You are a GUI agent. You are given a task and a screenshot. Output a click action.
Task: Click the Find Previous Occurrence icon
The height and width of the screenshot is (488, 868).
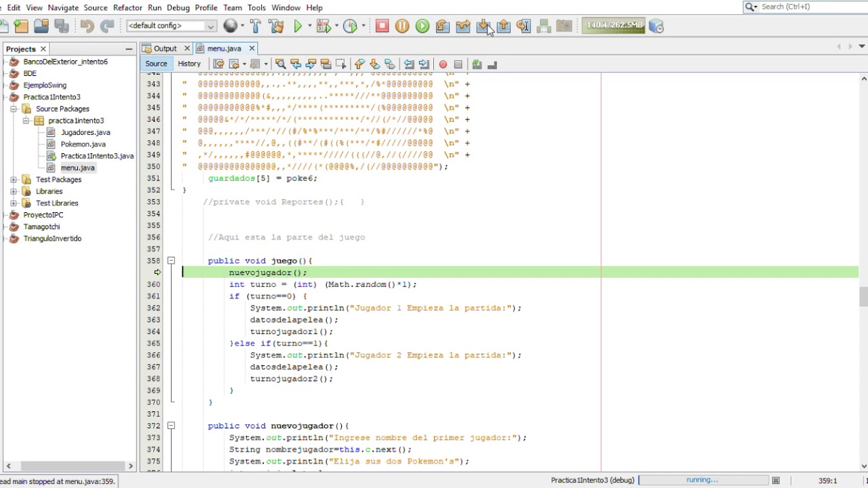[x=296, y=64]
